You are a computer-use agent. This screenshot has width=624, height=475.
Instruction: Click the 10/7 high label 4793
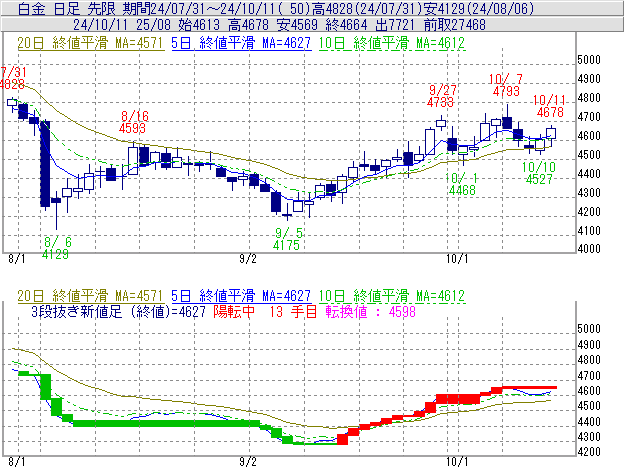pyautogui.click(x=506, y=91)
